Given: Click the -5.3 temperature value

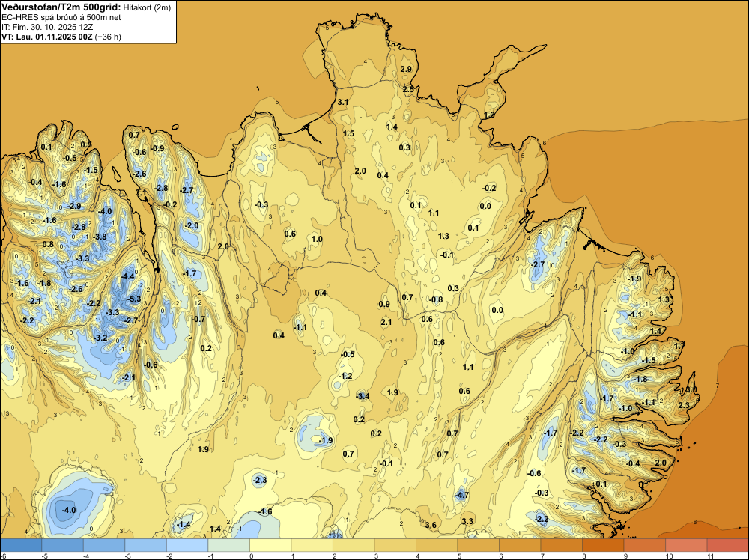Looking at the screenshot, I should point(134,299).
